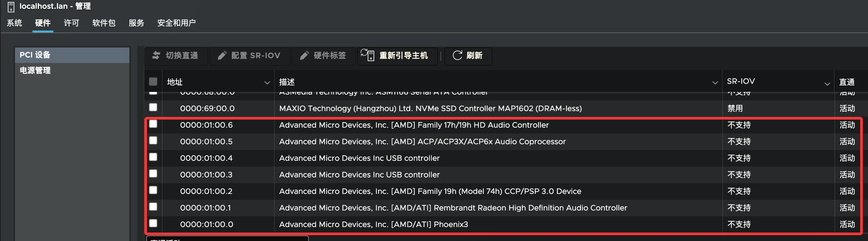Switch to the 许可 tab
Viewport: 868px width, 241px height.
72,23
